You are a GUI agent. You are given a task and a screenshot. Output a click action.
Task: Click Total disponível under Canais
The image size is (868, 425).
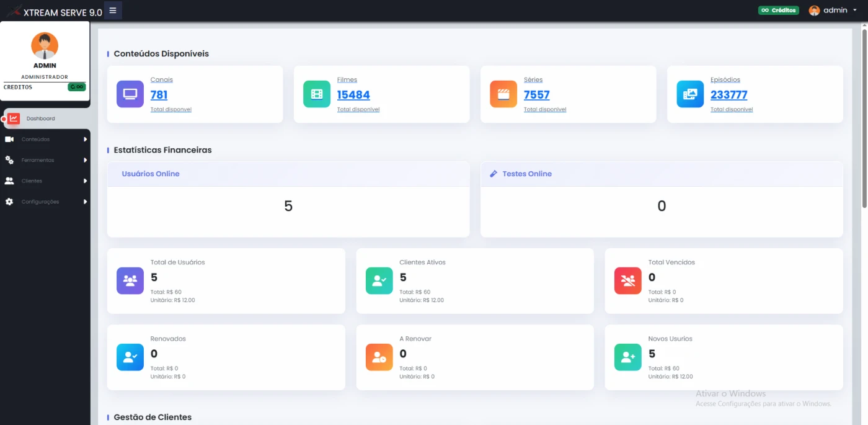171,109
